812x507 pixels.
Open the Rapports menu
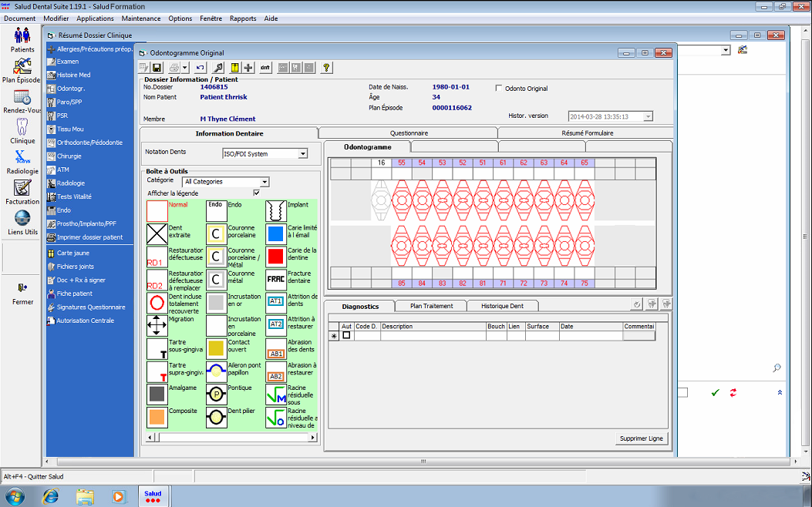[243, 18]
